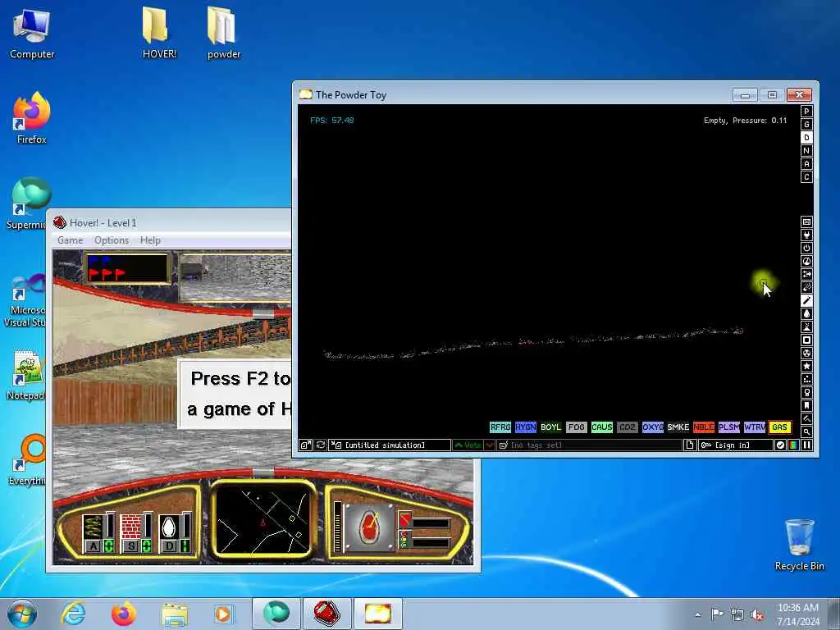This screenshot has height=630, width=840.
Task: Click the [no tags set] field
Action: (x=589, y=445)
